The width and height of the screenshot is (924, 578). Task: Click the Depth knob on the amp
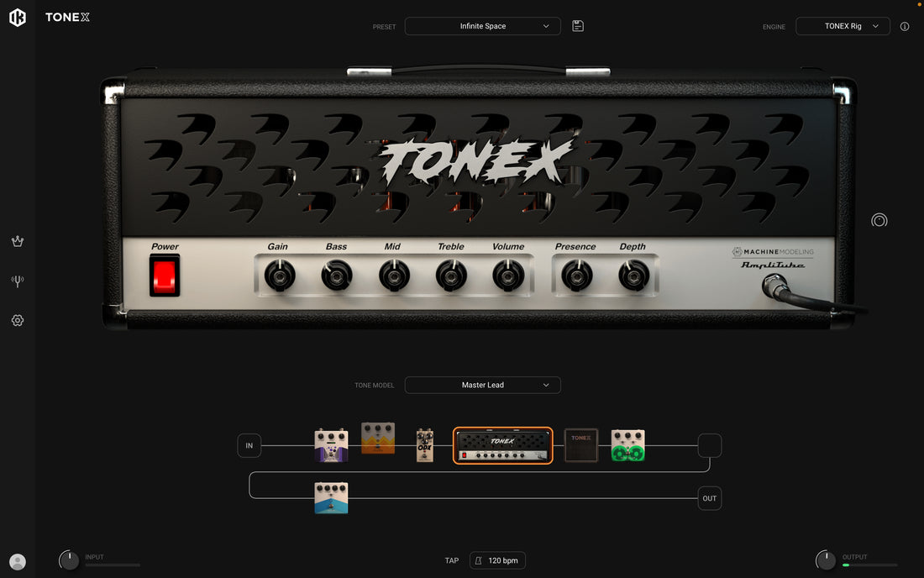click(x=633, y=276)
